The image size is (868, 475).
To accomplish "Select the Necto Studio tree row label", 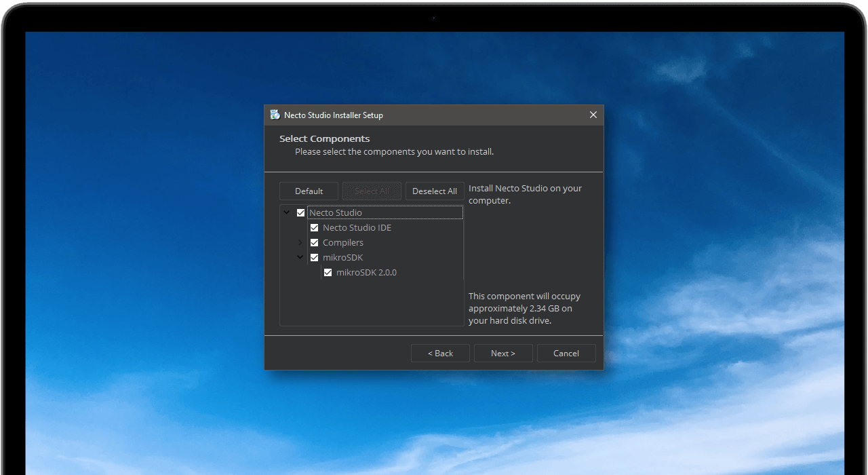I will [336, 212].
